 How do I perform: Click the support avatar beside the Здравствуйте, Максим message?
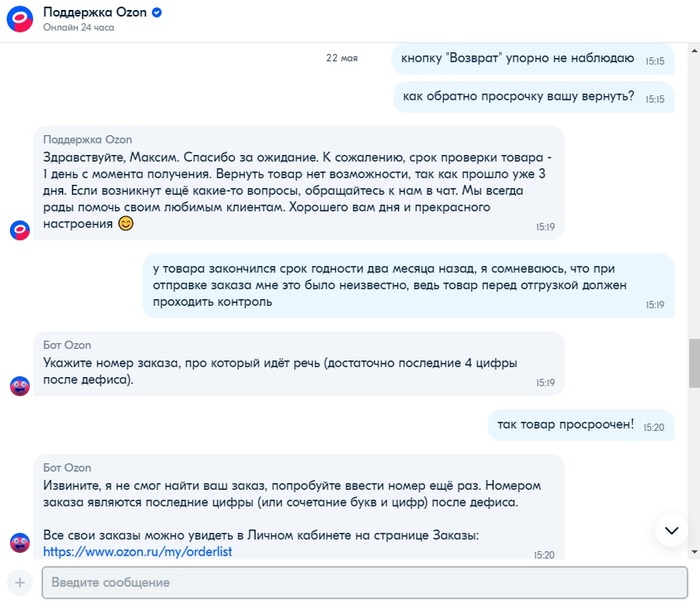pyautogui.click(x=20, y=230)
